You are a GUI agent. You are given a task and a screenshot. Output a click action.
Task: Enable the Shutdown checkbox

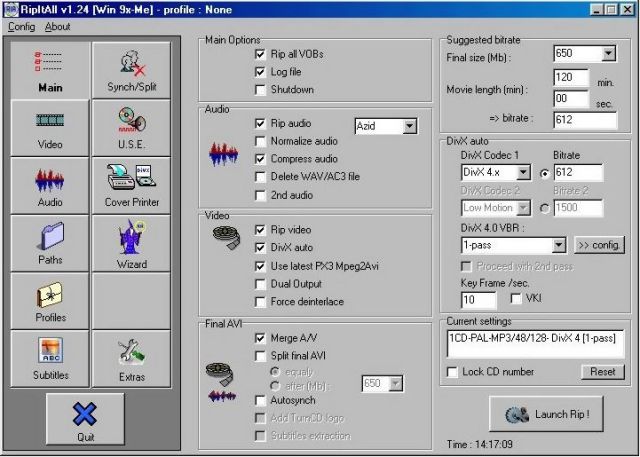click(261, 89)
